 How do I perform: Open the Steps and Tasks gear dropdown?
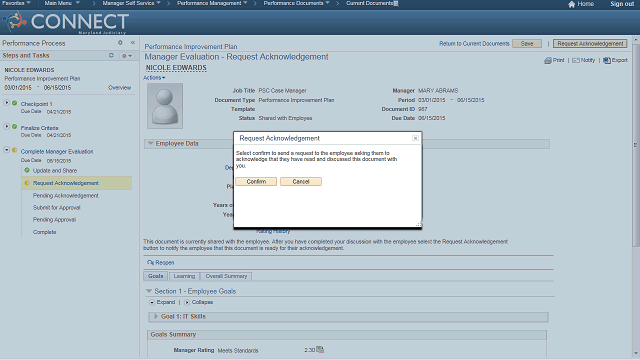[x=127, y=56]
